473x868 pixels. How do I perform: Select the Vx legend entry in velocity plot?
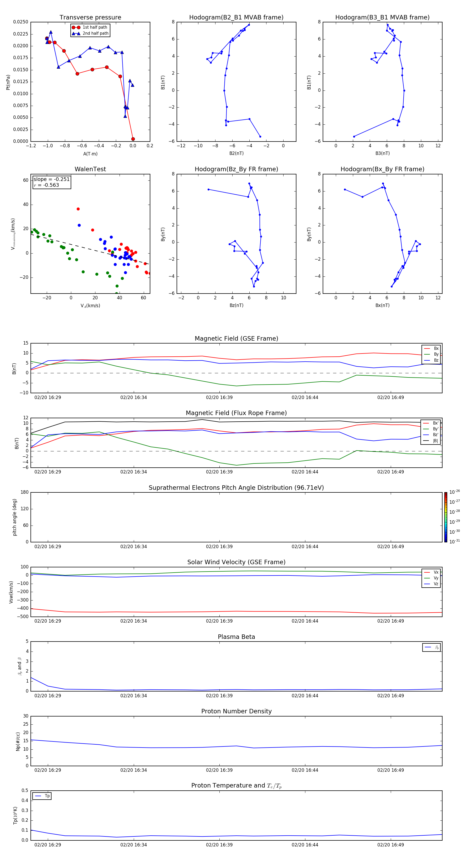click(431, 573)
